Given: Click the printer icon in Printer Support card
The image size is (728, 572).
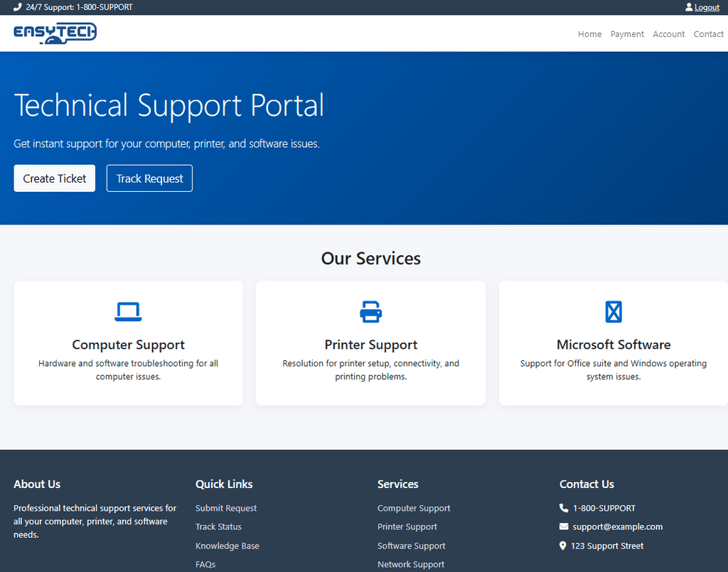Looking at the screenshot, I should [x=371, y=312].
